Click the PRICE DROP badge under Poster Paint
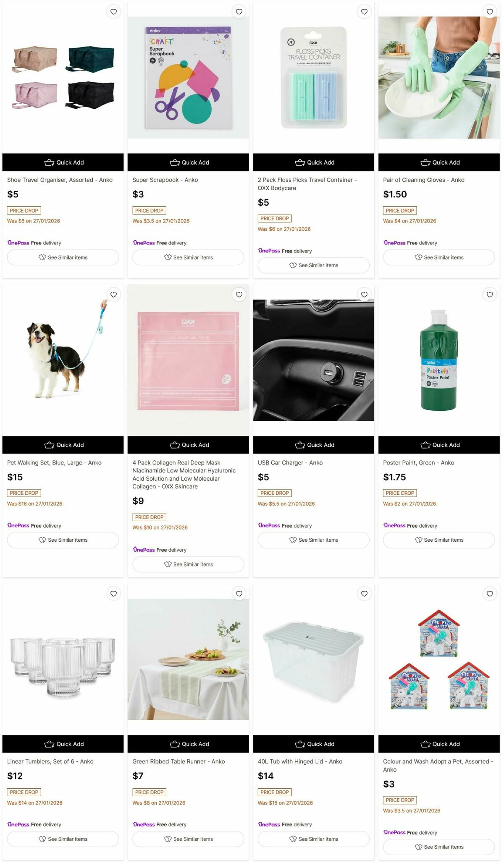This screenshot has height=863, width=504. coord(399,493)
